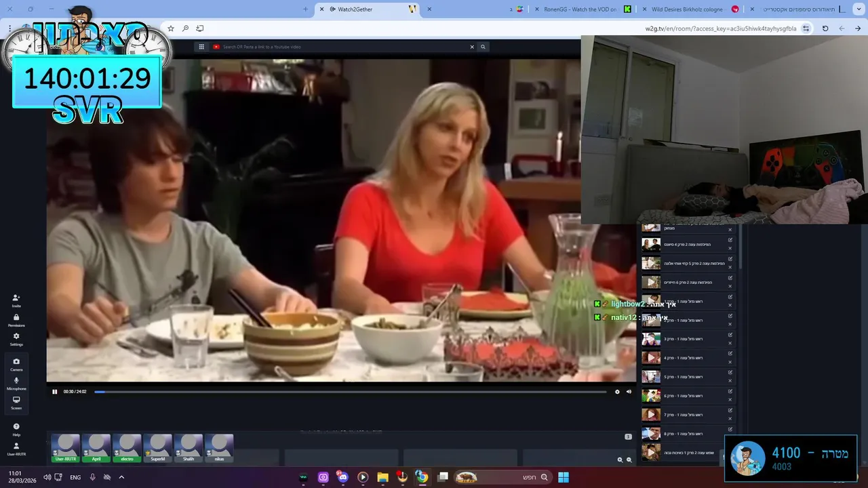Open the media player taskbar icon

363,477
